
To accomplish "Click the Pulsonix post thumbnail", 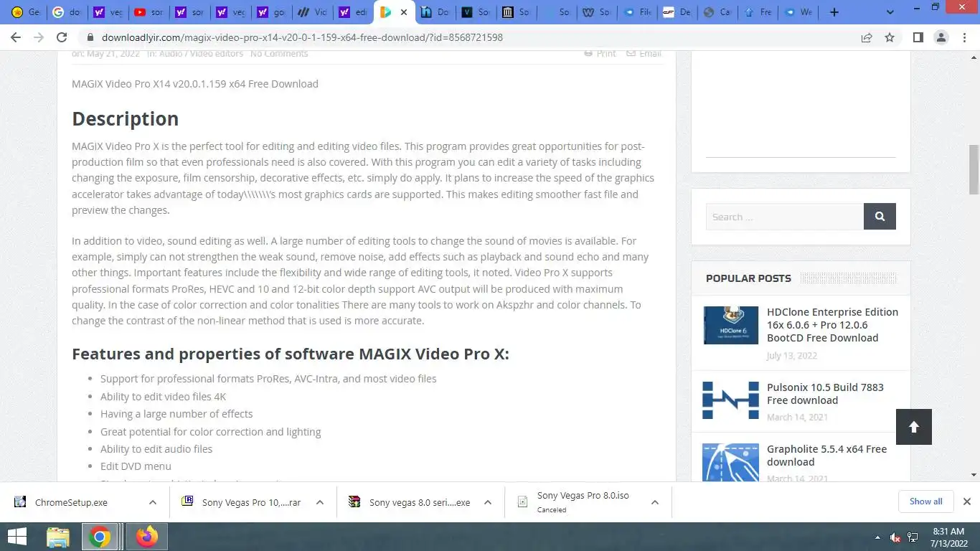I will tap(730, 400).
